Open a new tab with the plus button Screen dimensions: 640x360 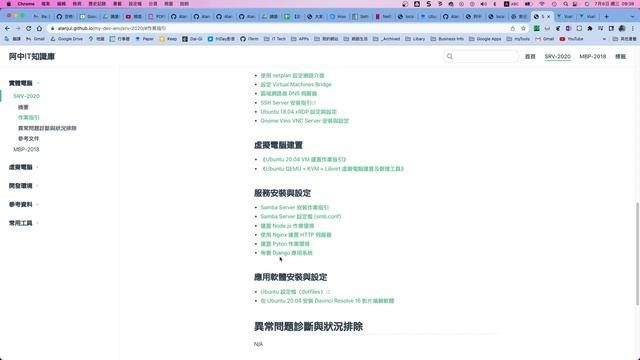pyautogui.click(x=607, y=17)
